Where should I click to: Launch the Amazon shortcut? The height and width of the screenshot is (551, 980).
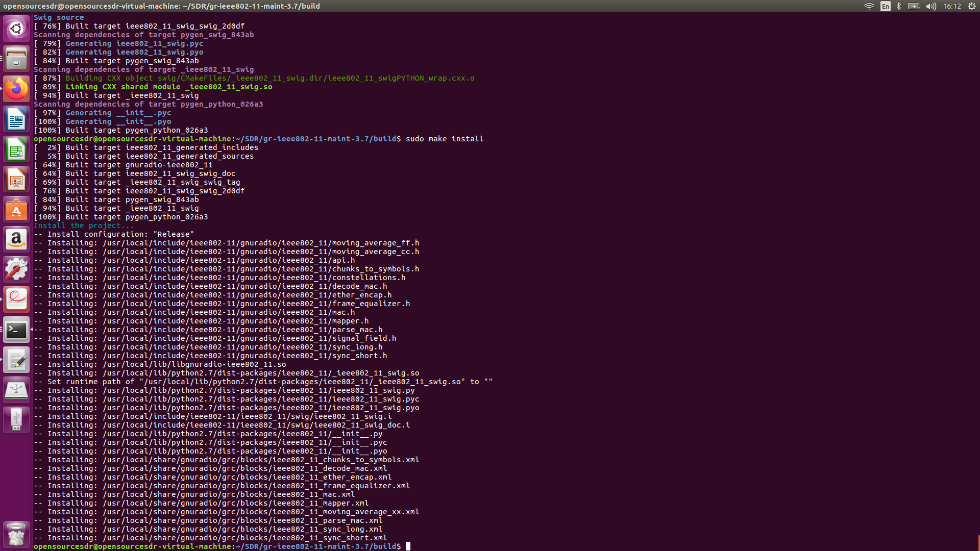pyautogui.click(x=16, y=239)
